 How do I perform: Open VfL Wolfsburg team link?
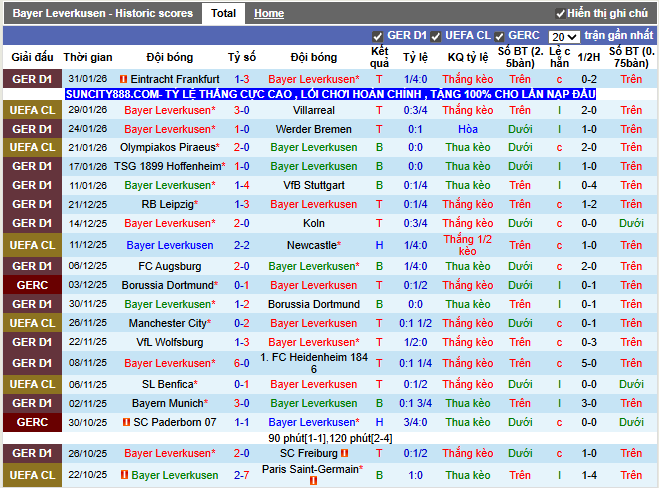pyautogui.click(x=170, y=342)
